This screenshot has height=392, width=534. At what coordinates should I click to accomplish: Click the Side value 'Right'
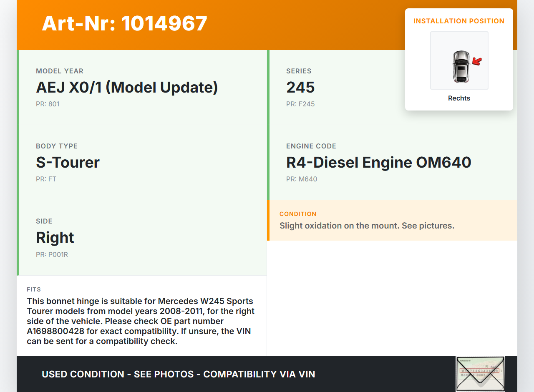pyautogui.click(x=55, y=238)
